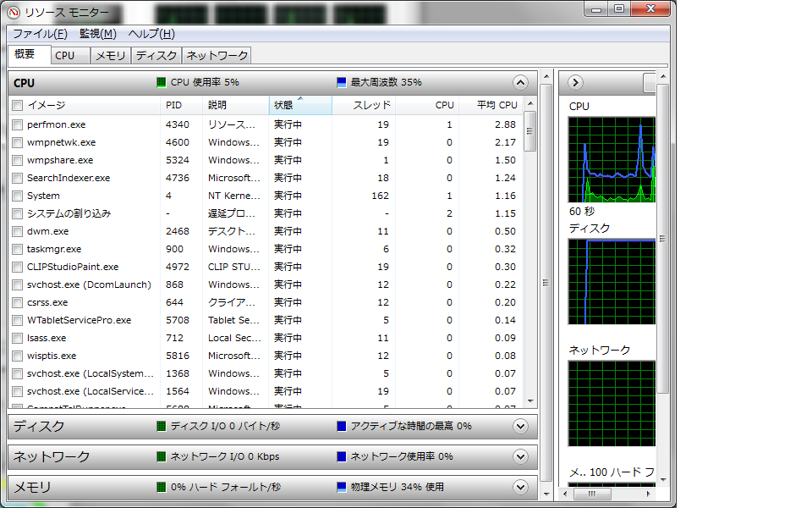Check the System process checkbox
The height and width of the screenshot is (508, 812).
[18, 196]
